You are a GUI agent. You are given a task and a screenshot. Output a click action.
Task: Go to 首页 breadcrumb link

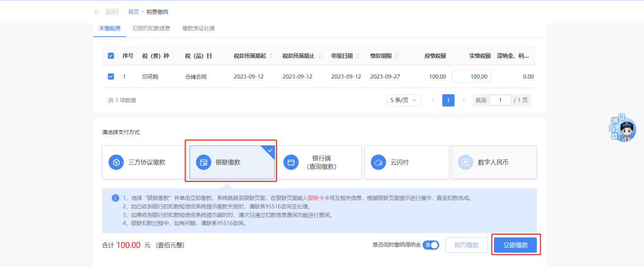tap(133, 12)
